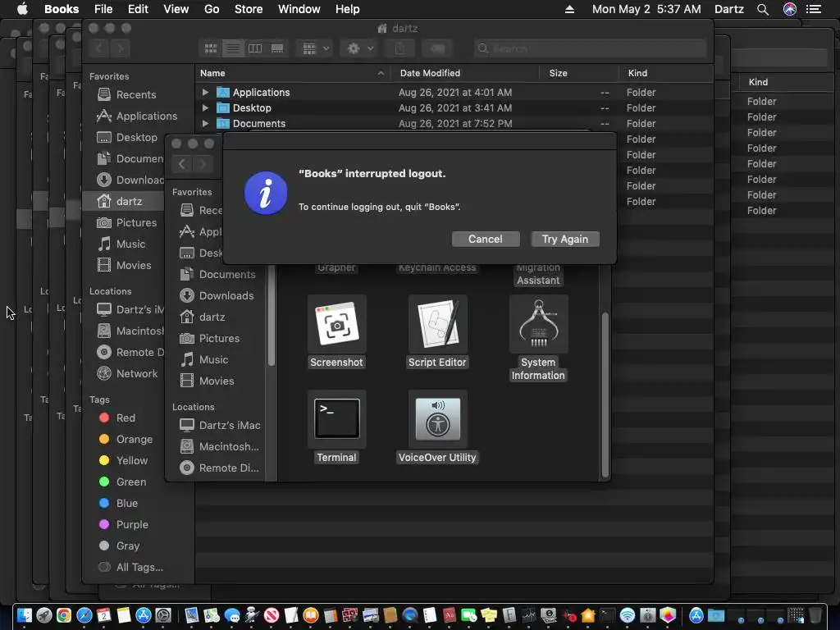
Task: Expand the Documents folder row
Action: click(204, 123)
